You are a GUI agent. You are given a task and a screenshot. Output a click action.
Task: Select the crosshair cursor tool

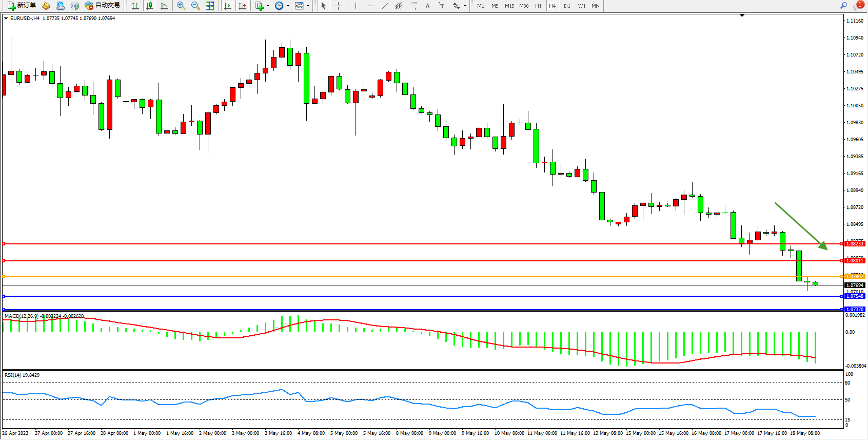pos(338,6)
